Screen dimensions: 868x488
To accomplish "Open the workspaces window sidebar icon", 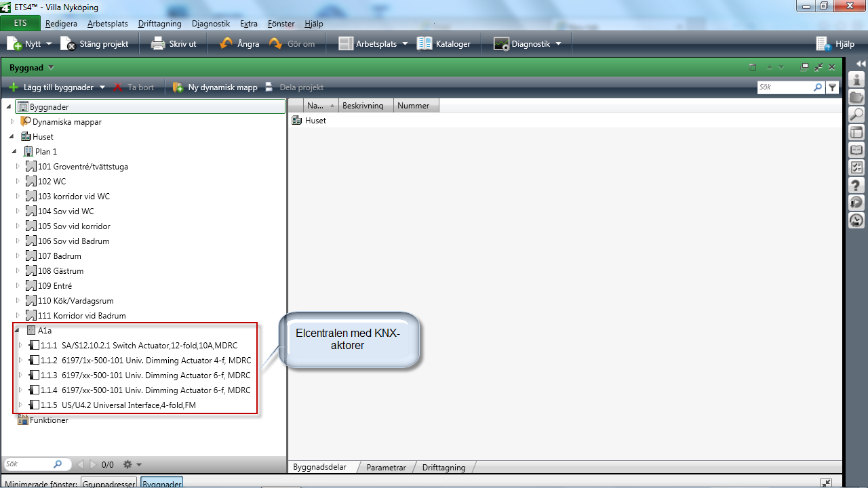I will pos(856,133).
